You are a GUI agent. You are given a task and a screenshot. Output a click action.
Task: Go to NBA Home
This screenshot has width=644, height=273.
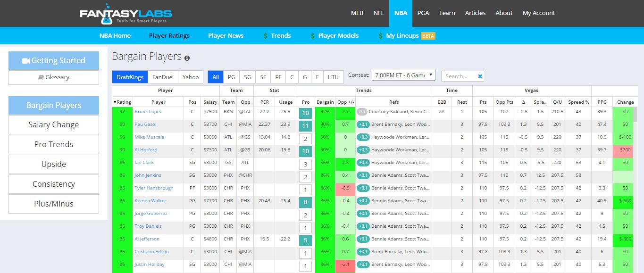[x=115, y=35]
